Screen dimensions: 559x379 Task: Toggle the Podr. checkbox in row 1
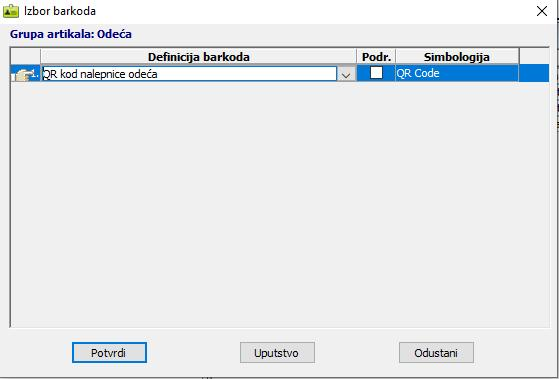tap(376, 73)
